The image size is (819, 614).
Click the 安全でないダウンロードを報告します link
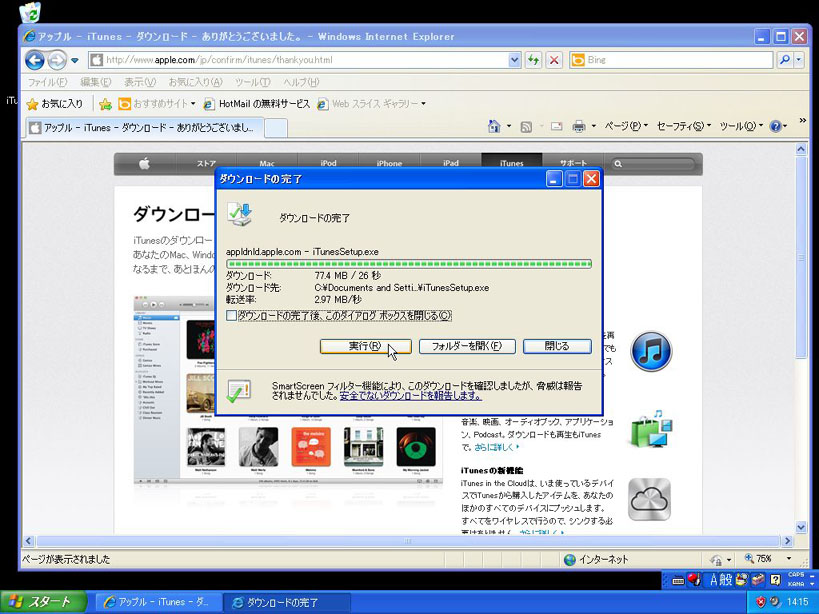tap(411, 396)
